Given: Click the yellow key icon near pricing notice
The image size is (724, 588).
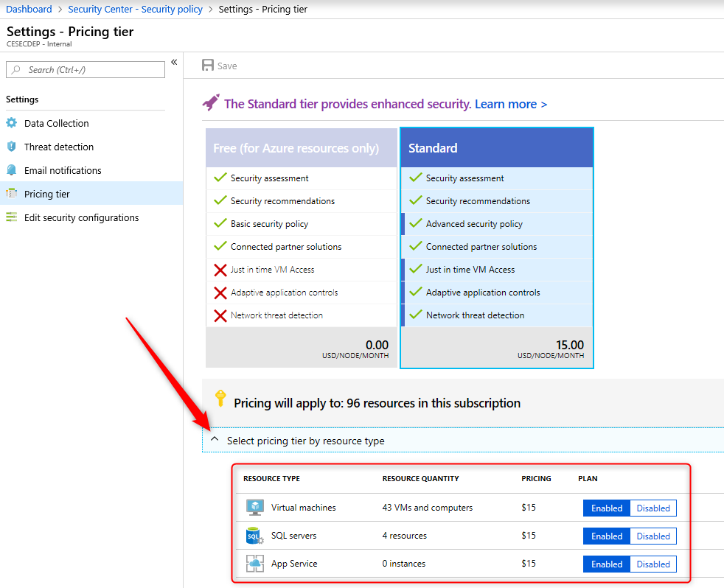Looking at the screenshot, I should click(x=220, y=398).
